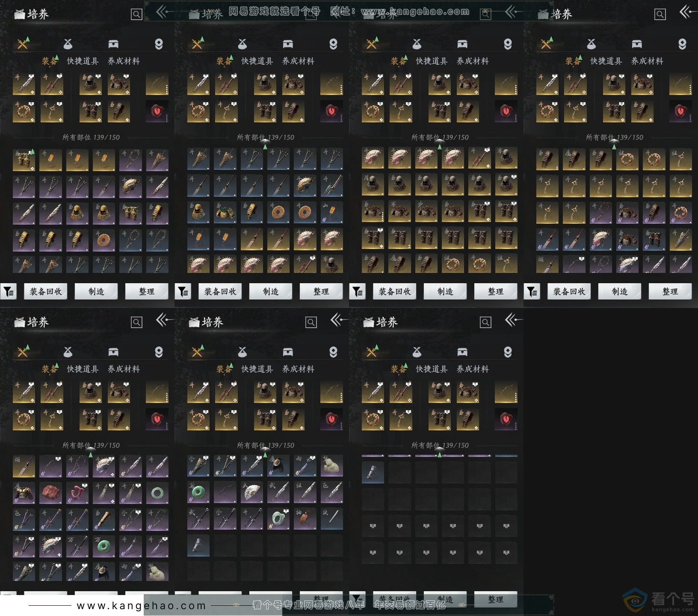
Task: Select pouch category in second top panel
Action: (243, 44)
